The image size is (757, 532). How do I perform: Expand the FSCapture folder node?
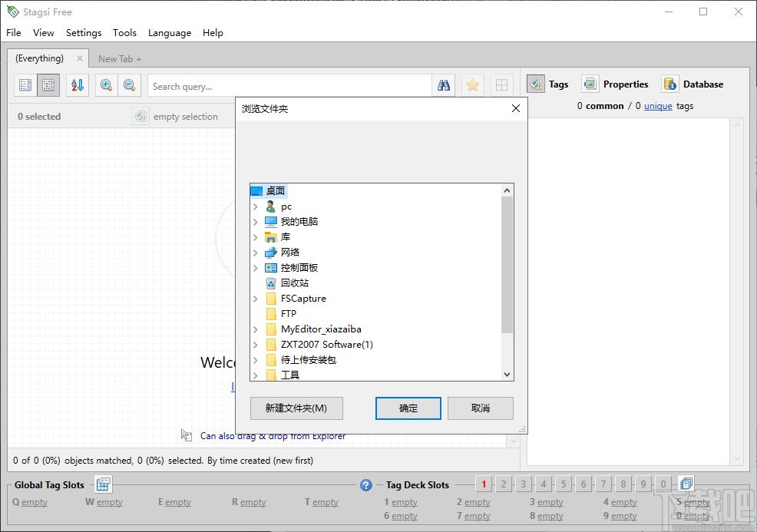pos(256,299)
